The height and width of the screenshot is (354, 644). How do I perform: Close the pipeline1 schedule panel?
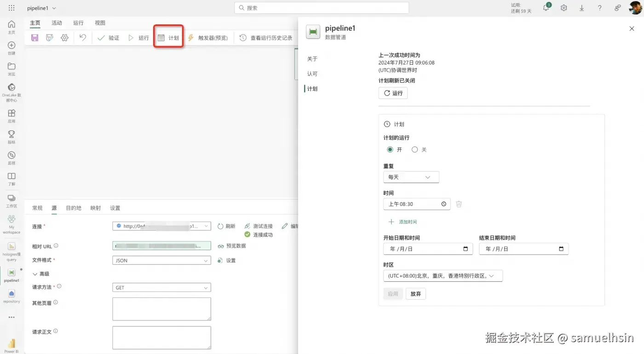632,29
